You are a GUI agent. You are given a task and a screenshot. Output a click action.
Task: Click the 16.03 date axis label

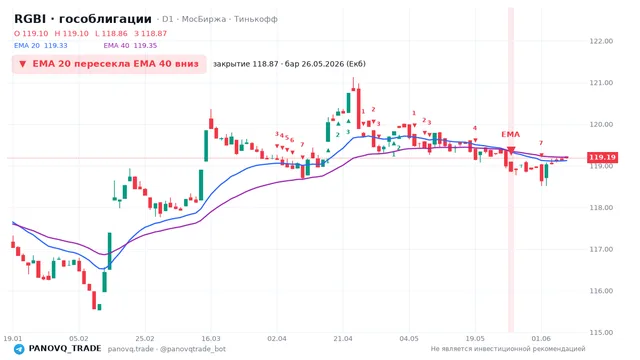pos(211,338)
